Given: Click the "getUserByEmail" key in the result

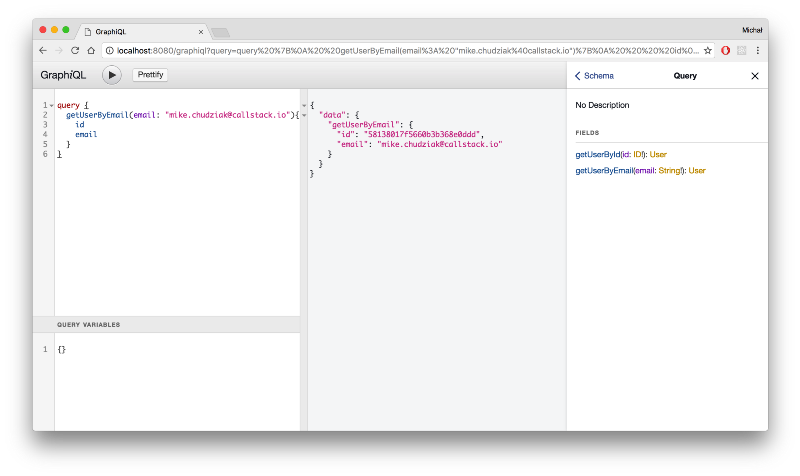Looking at the screenshot, I should click(x=363, y=124).
